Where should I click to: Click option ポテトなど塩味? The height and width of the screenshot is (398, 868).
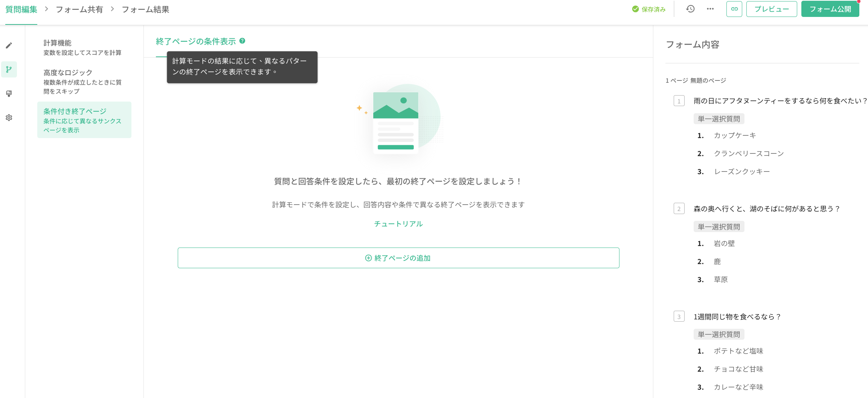[x=738, y=351]
